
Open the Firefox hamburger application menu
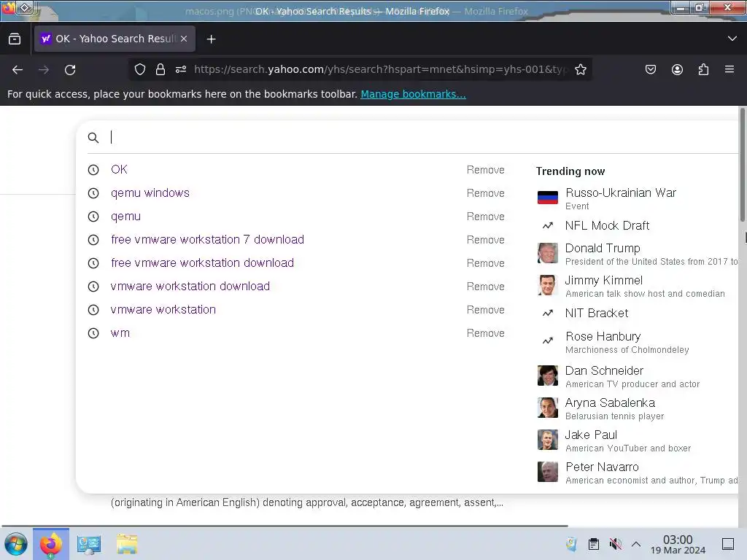tap(729, 69)
